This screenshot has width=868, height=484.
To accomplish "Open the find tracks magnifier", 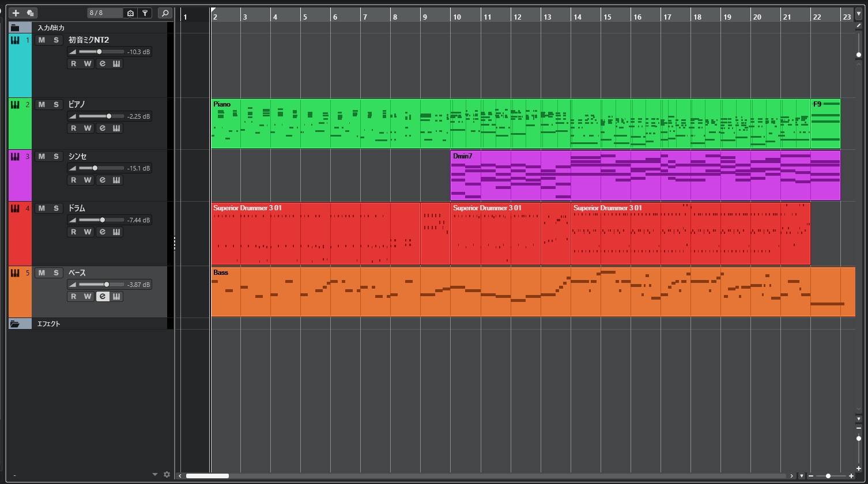I will tap(165, 13).
